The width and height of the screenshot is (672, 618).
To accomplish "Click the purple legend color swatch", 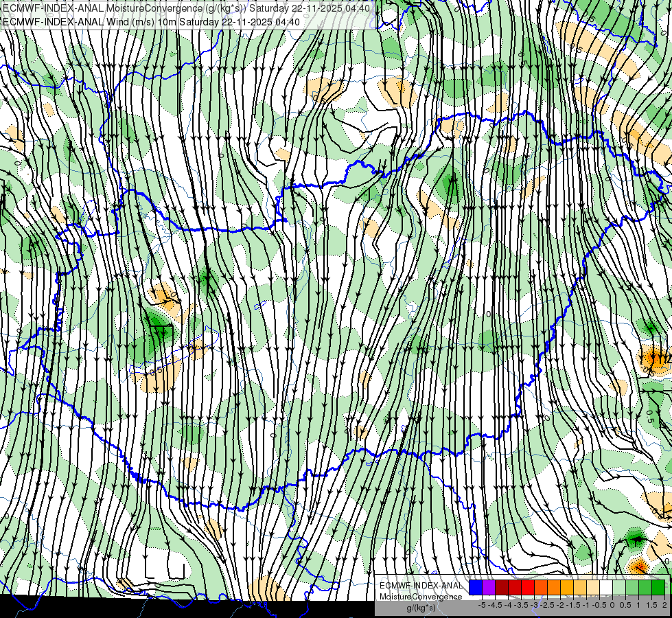I will tap(489, 587).
